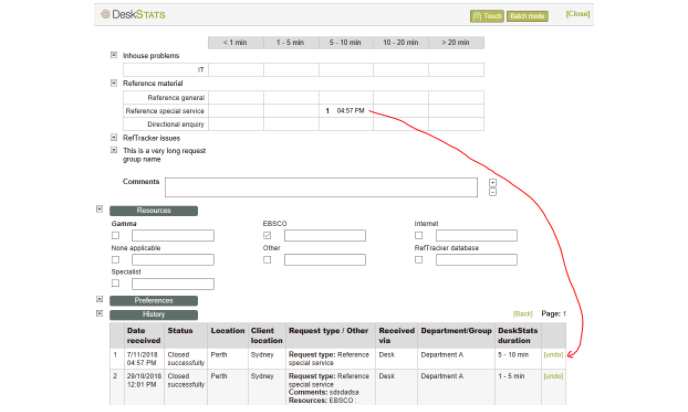The image size is (688, 412).
Task: Click the '> 20 min' column header
Action: [x=456, y=43]
